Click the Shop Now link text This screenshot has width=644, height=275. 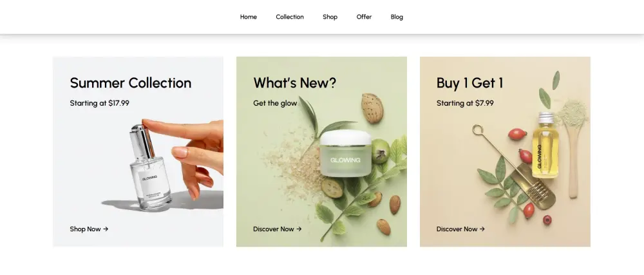[85, 229]
